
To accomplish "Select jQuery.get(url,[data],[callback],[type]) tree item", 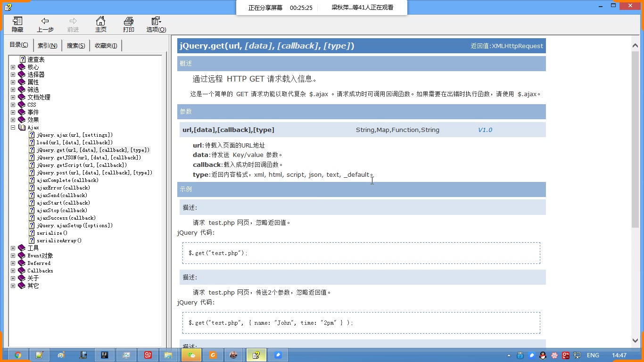I will pos(93,150).
